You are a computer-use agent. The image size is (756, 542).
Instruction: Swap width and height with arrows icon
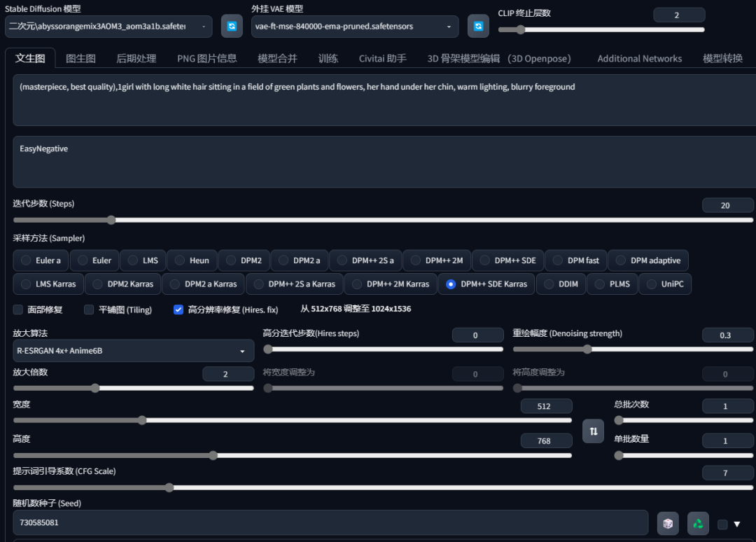(x=593, y=431)
